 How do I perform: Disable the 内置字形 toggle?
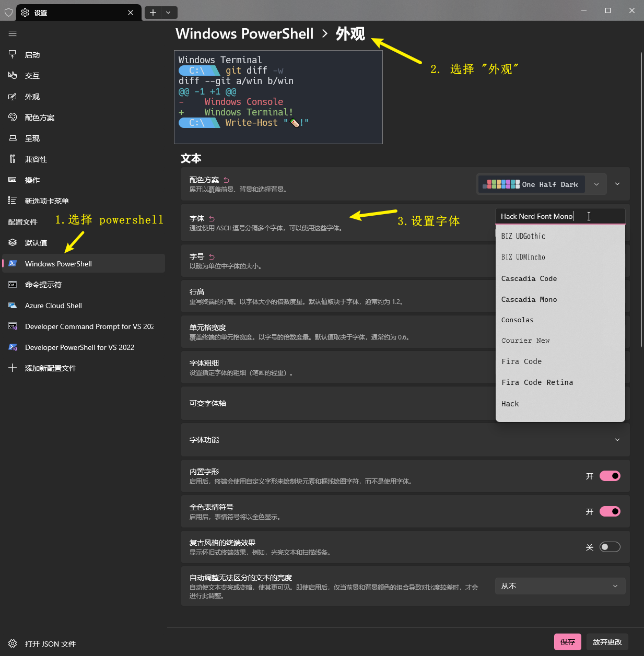610,476
